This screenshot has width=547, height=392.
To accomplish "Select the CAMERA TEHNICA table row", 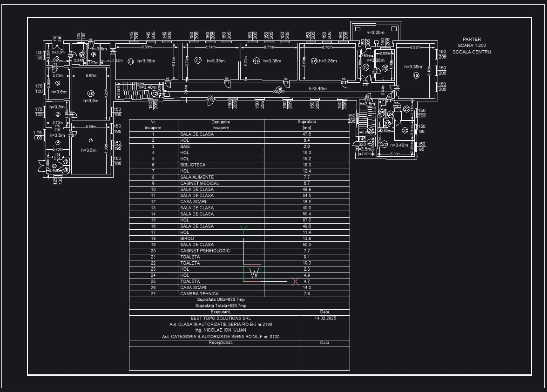I will click(x=239, y=294).
